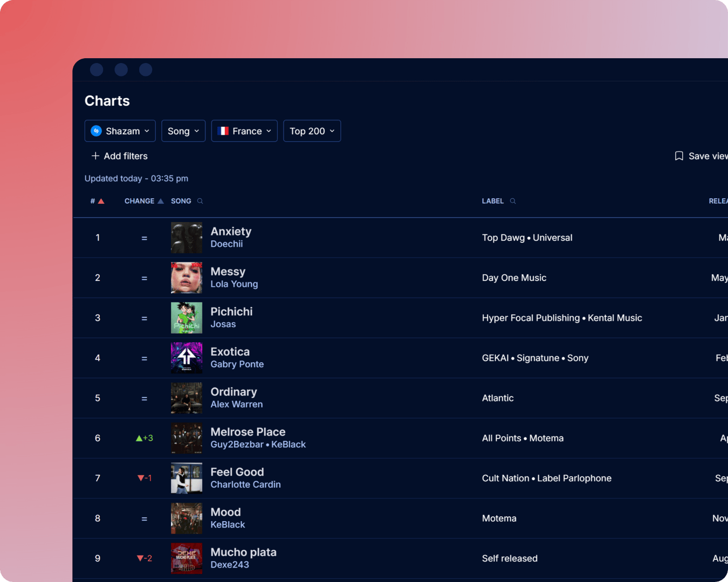This screenshot has width=728, height=582.
Task: Open the search icon beside the SONG column
Action: [x=200, y=201]
